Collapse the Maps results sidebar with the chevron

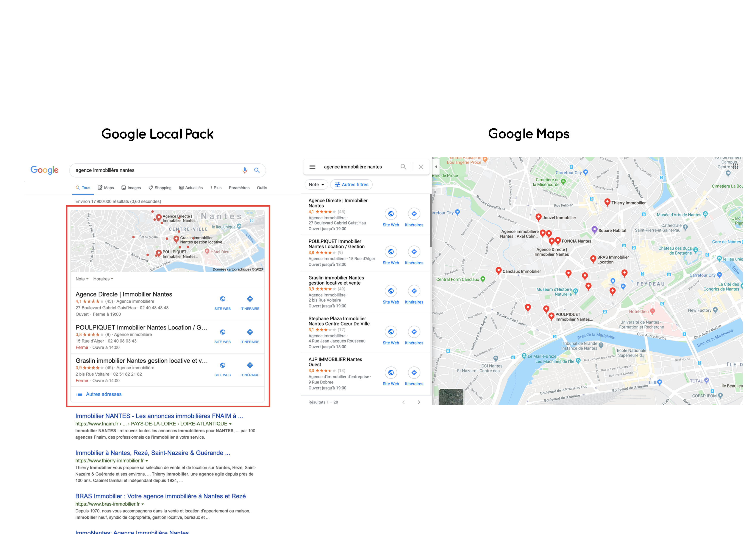pyautogui.click(x=436, y=167)
